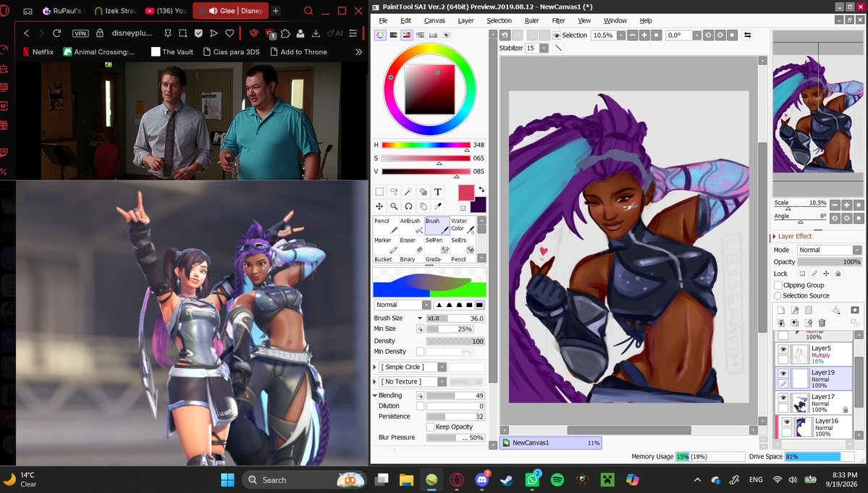
Task: Enable the Keep Opacity checkbox
Action: (x=430, y=426)
